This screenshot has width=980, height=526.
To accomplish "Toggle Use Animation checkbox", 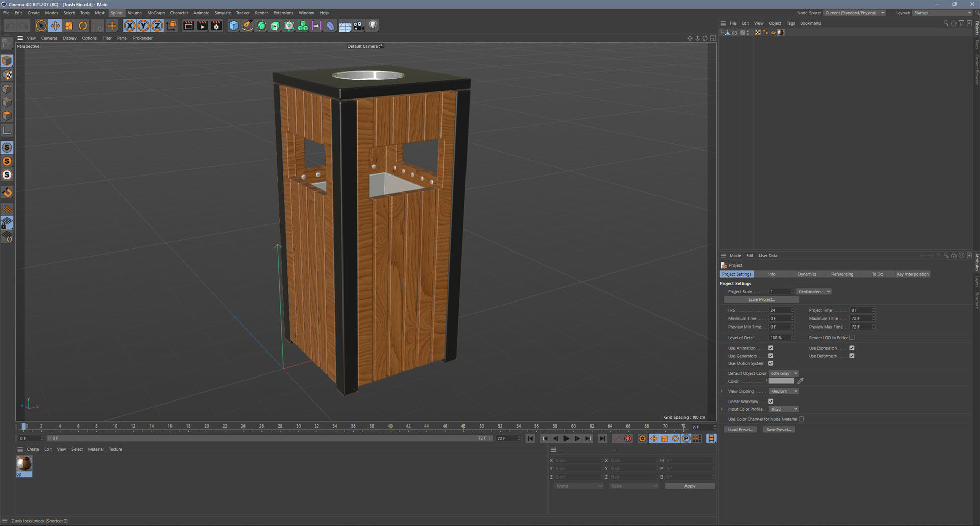I will (771, 348).
